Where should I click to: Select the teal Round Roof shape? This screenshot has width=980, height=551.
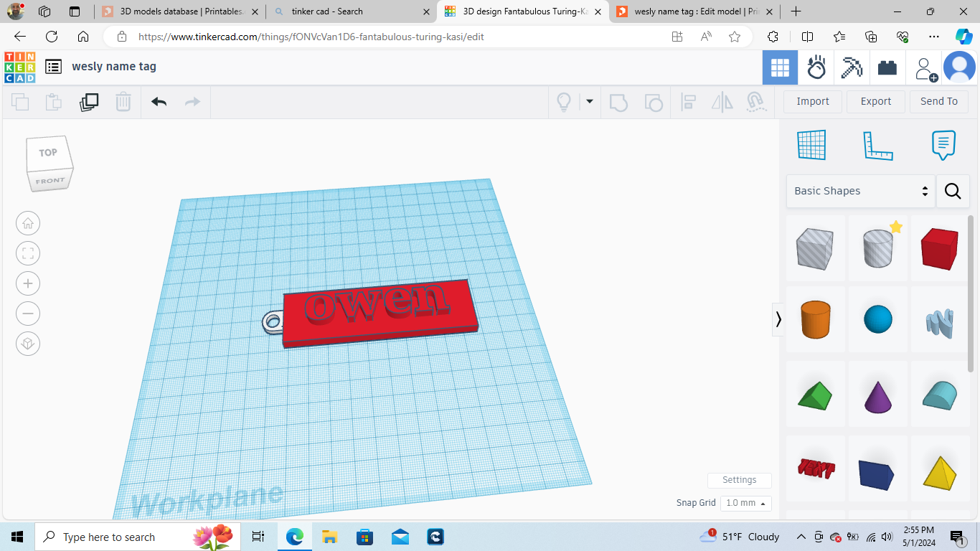[x=940, y=396]
